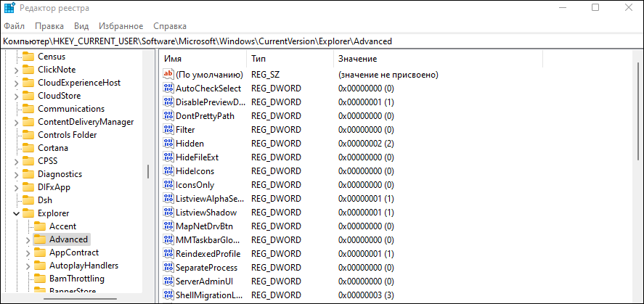Expand the ClickNote key
644x304 pixels.
16,70
